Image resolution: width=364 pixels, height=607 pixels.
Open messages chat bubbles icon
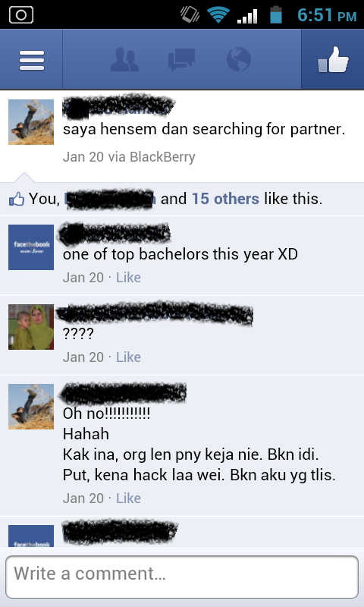[181, 61]
